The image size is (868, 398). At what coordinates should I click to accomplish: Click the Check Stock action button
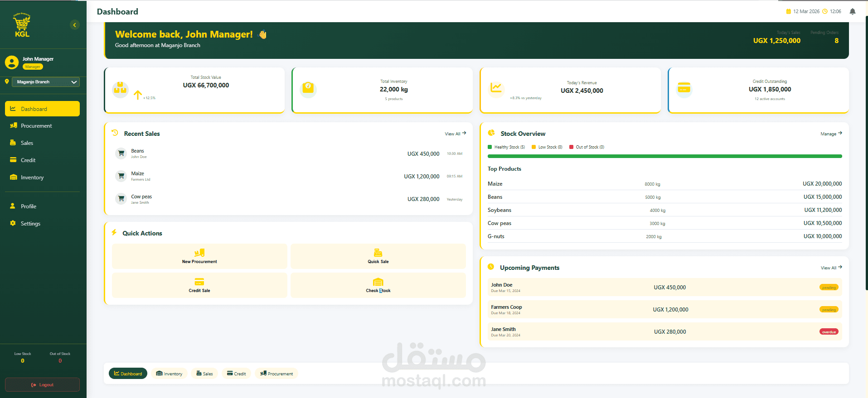click(378, 285)
